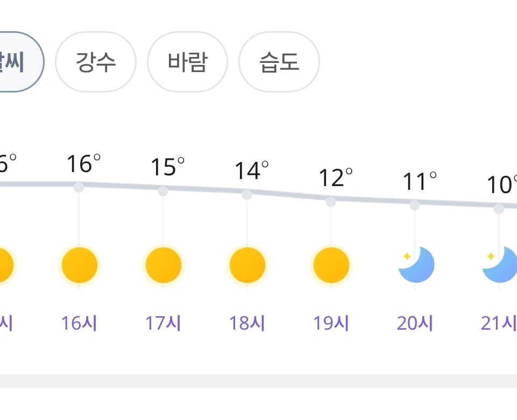The width and height of the screenshot is (517, 420).
Task: Click the sun icon for 16시
Action: [x=79, y=266]
